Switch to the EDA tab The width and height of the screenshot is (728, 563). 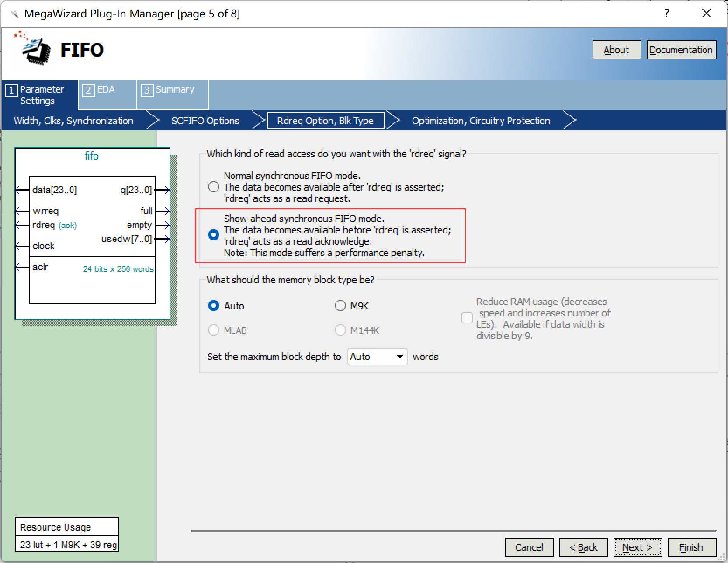[x=107, y=95]
